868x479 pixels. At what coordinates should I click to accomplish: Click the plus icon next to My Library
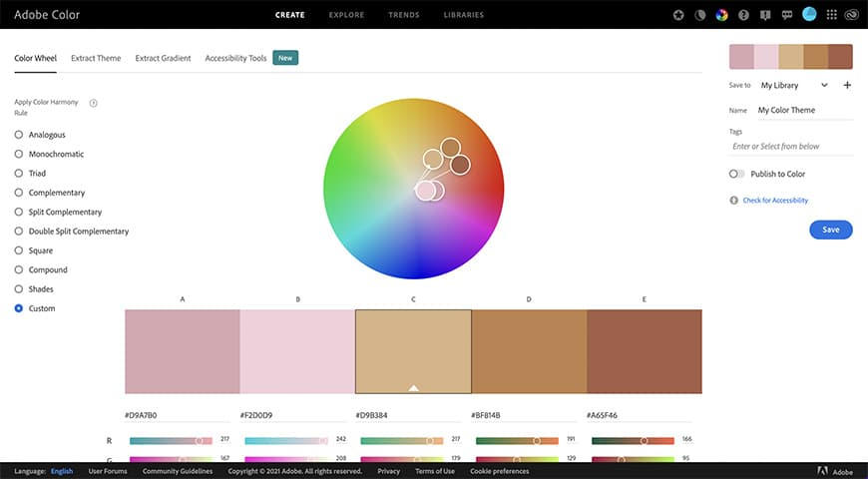point(847,85)
